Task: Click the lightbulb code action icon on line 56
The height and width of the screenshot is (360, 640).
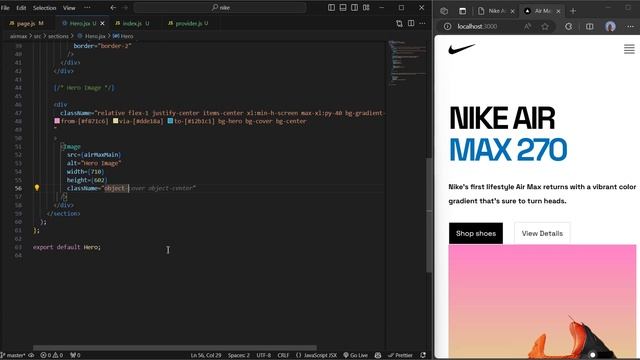Action: pyautogui.click(x=37, y=188)
